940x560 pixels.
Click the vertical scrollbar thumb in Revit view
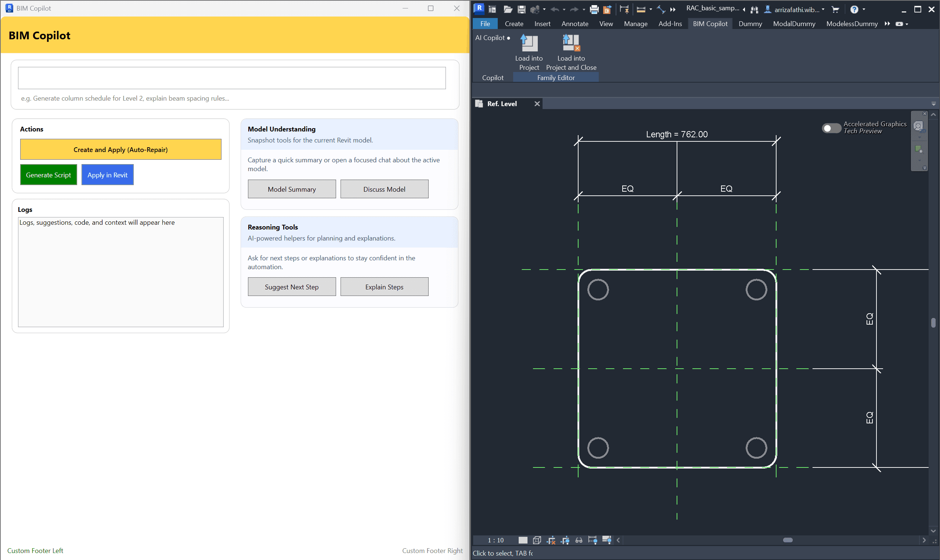click(933, 323)
